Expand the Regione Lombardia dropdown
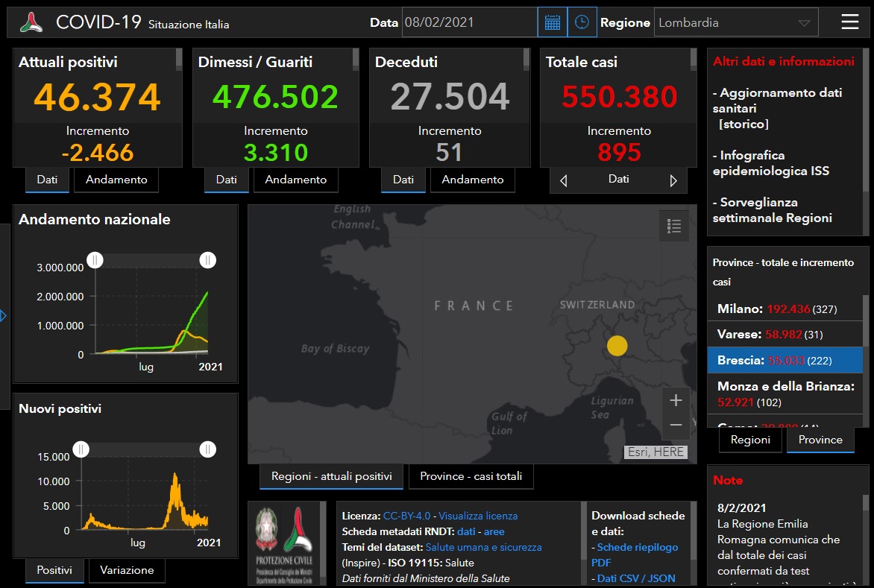The image size is (874, 588). pyautogui.click(x=803, y=23)
